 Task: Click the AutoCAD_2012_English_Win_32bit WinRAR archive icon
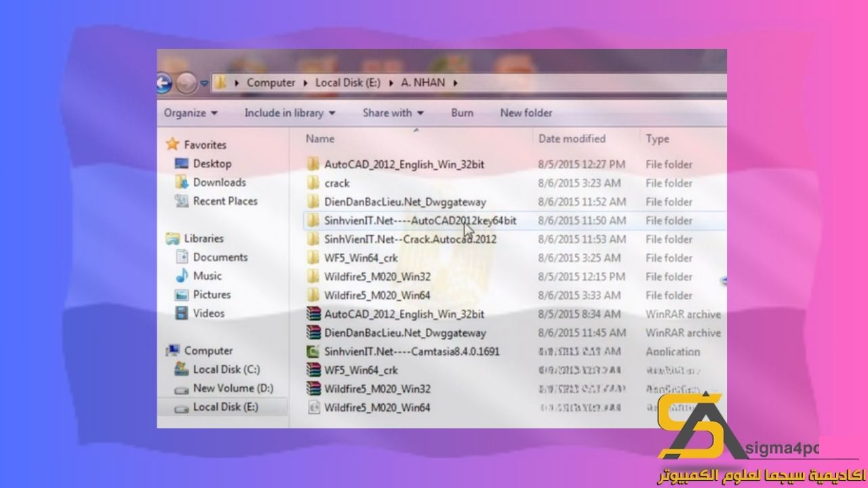(x=313, y=314)
